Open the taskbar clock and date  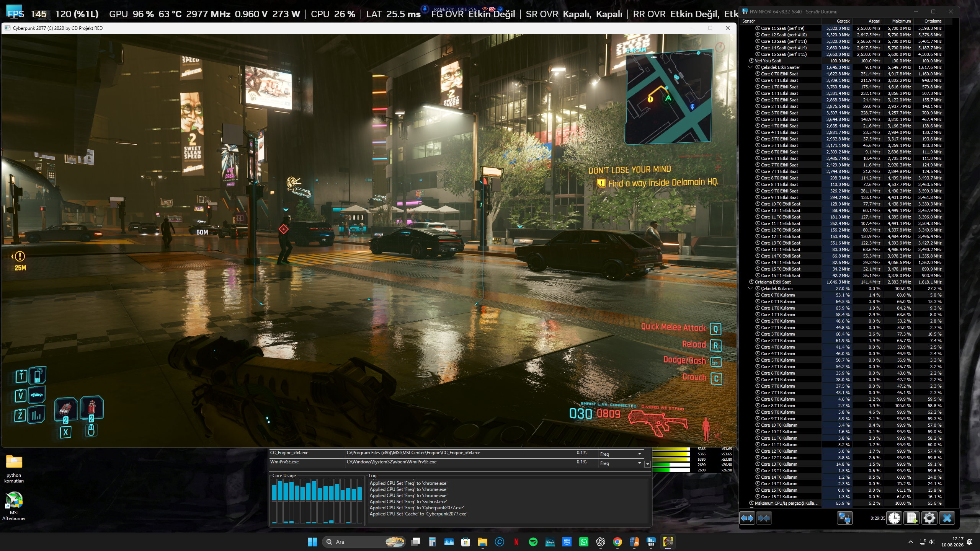[953, 542]
